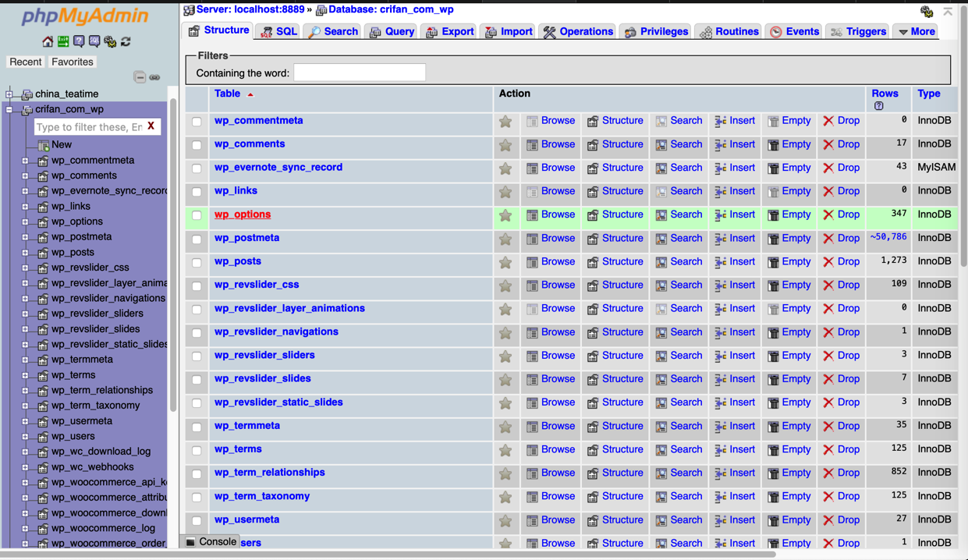Screen dimensions: 968x560
Task: Switch to the SQL tab
Action: [278, 32]
